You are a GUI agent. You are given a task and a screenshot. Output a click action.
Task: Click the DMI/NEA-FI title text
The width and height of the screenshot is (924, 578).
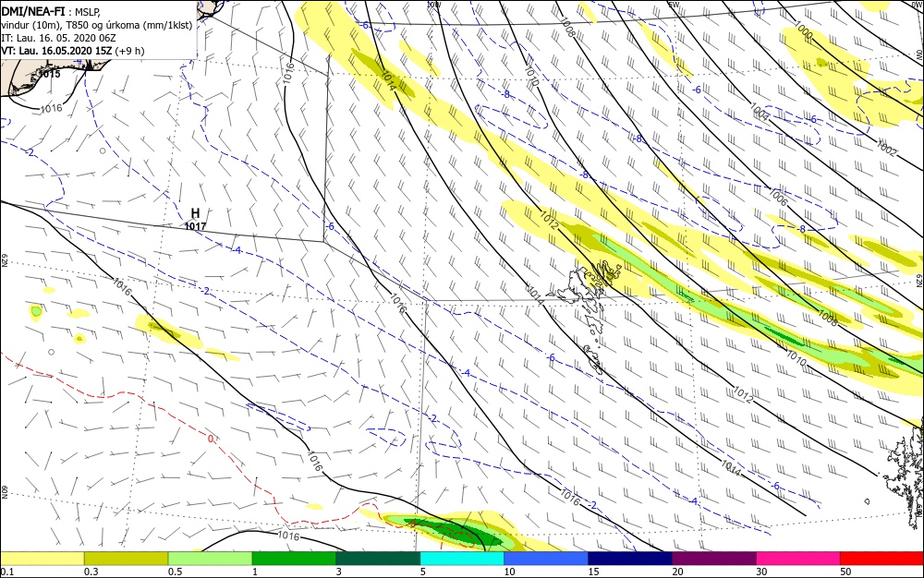(x=32, y=10)
